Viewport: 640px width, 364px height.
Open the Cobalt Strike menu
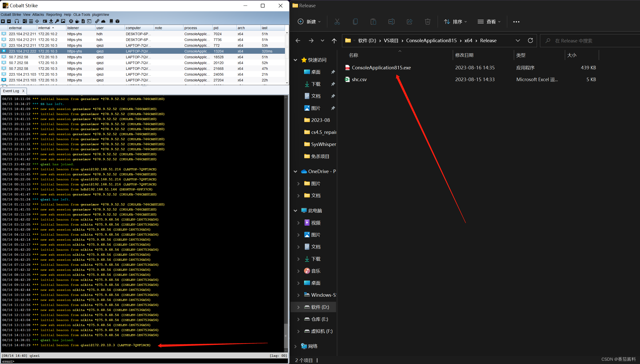click(11, 15)
